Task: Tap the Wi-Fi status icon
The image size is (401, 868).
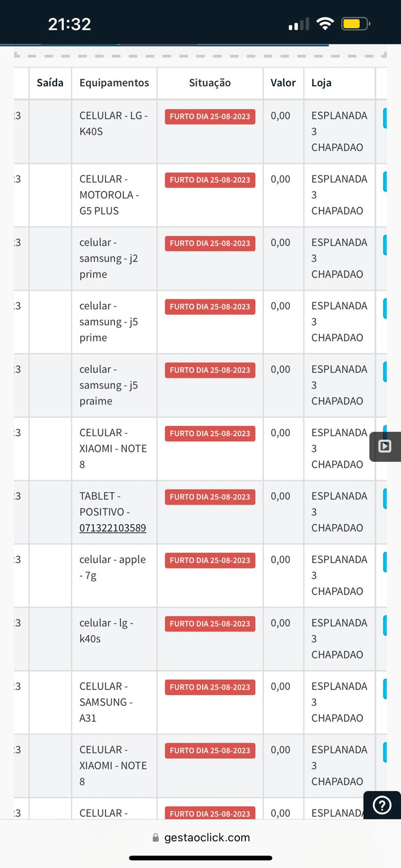Action: pos(325,23)
